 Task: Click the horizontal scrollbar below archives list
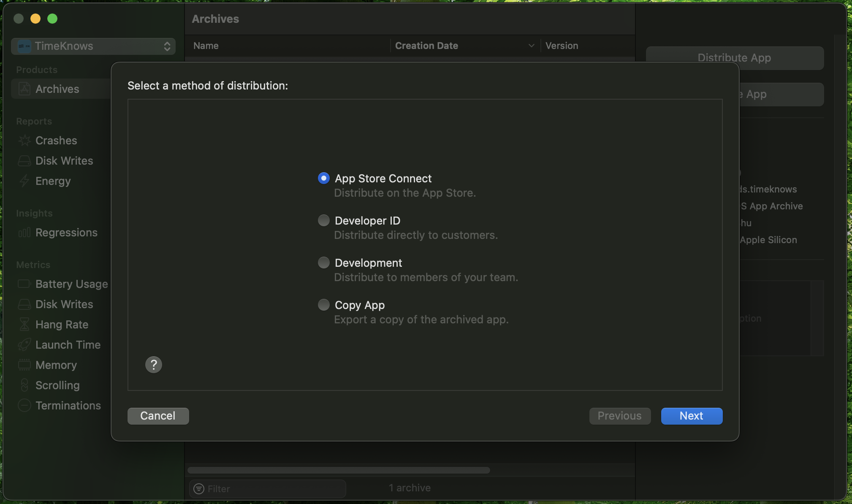pyautogui.click(x=339, y=470)
